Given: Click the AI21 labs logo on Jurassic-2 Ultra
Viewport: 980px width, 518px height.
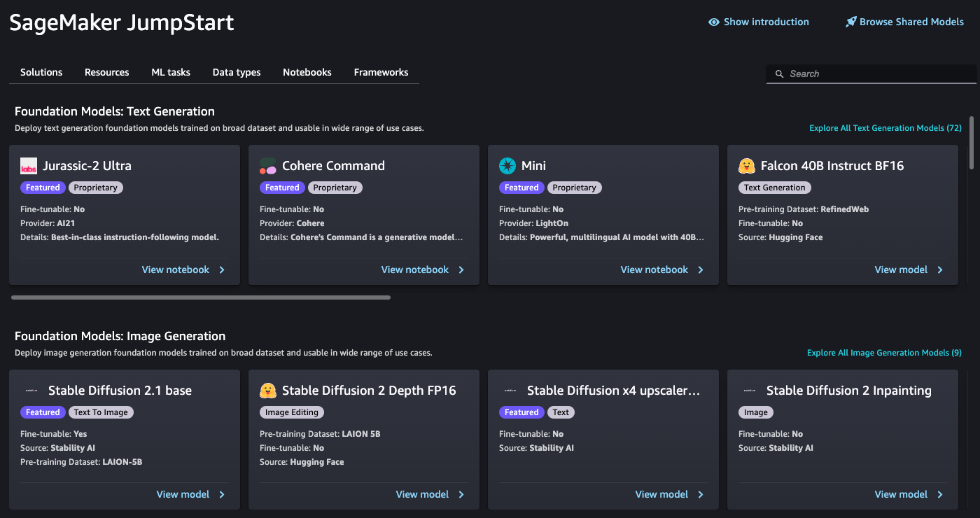Looking at the screenshot, I should (29, 166).
